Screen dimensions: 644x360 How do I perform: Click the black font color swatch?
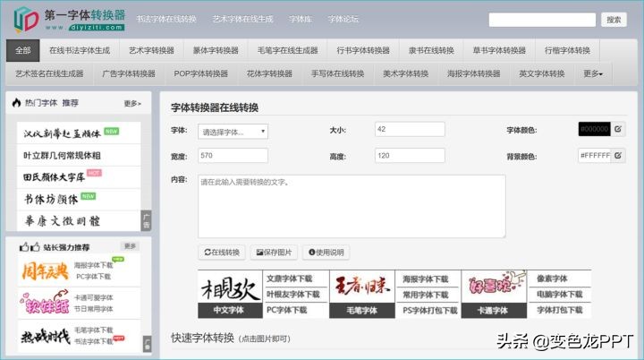[594, 129]
